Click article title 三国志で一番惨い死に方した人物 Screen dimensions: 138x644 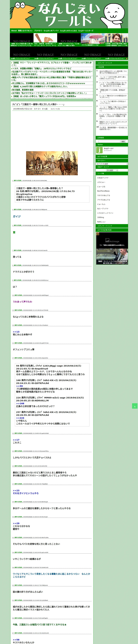tap(38, 104)
